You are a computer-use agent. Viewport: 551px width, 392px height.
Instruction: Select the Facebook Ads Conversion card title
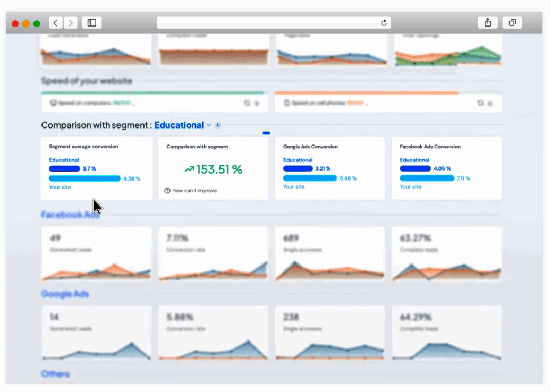point(430,147)
